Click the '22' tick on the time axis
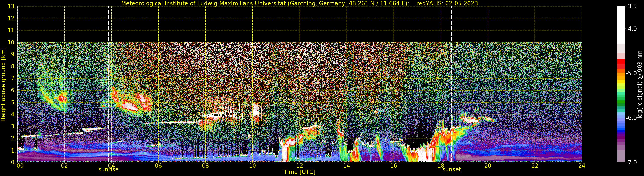 (535, 166)
